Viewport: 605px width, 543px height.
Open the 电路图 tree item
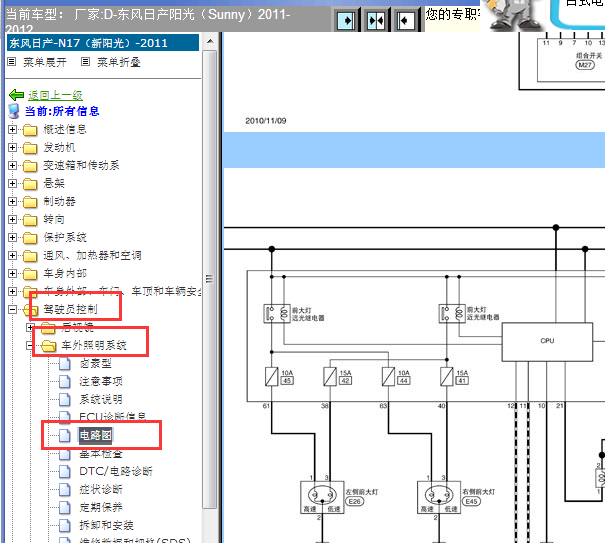coord(96,435)
